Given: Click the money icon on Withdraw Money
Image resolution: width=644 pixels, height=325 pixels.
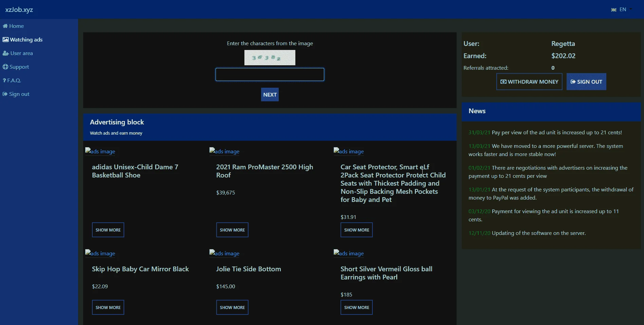Looking at the screenshot, I should tap(503, 82).
